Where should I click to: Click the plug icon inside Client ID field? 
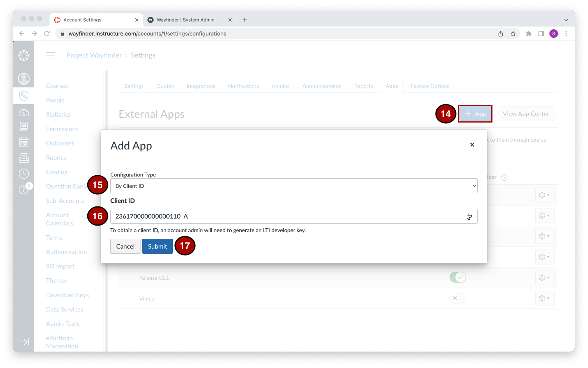pyautogui.click(x=469, y=217)
